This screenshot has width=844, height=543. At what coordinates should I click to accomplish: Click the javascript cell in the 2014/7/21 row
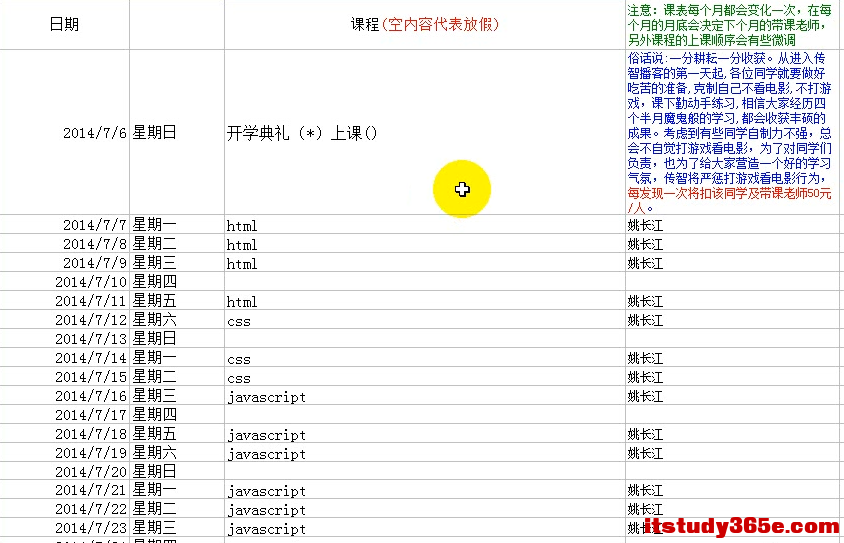pyautogui.click(x=424, y=491)
